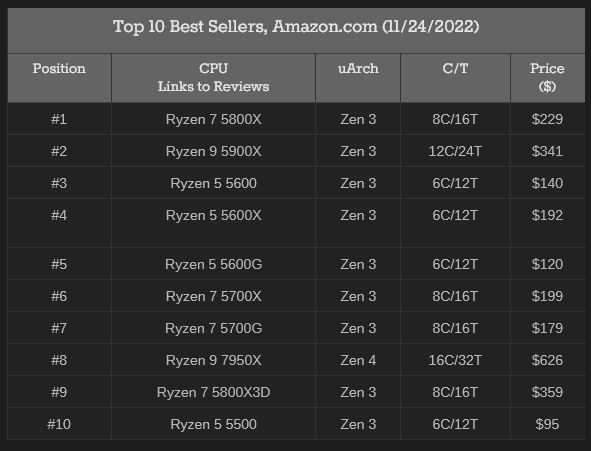The image size is (591, 451).
Task: Click the Price ($) column header
Action: tap(547, 78)
